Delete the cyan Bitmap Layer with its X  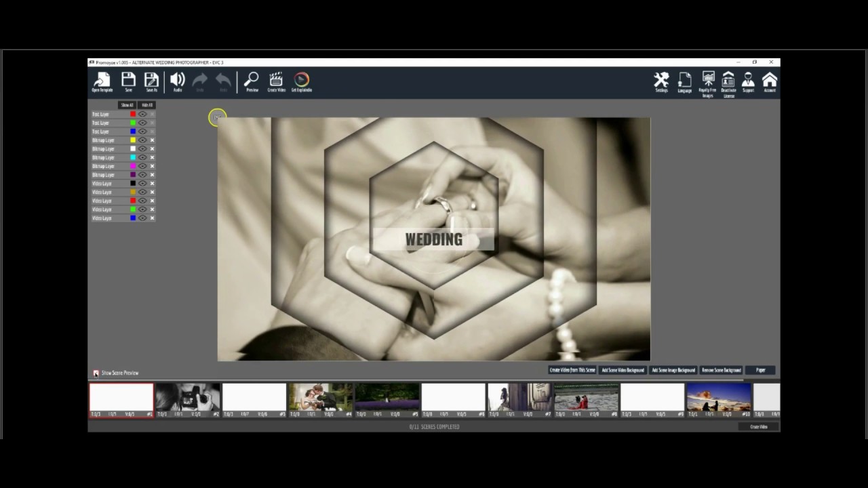pos(152,157)
